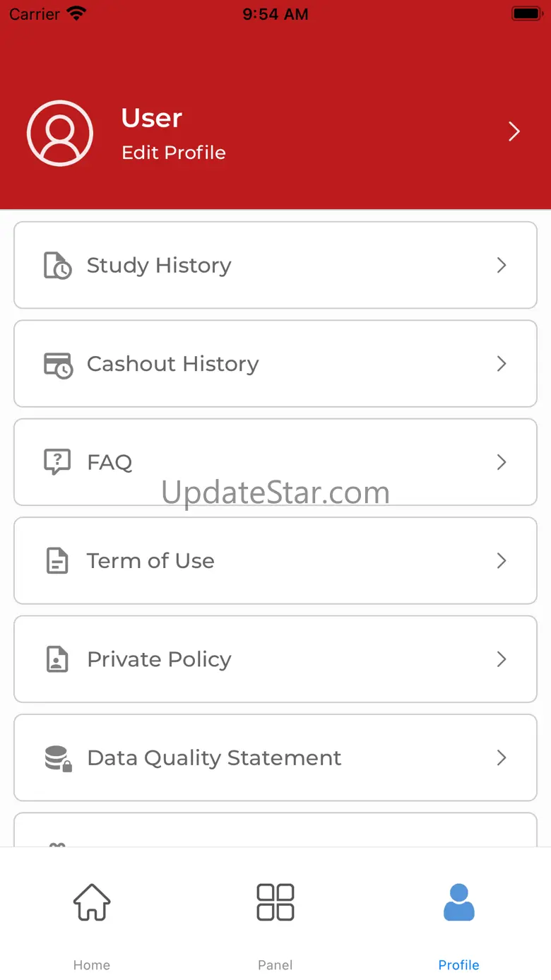
Task: Open the Private Policy text label
Action: click(x=159, y=659)
